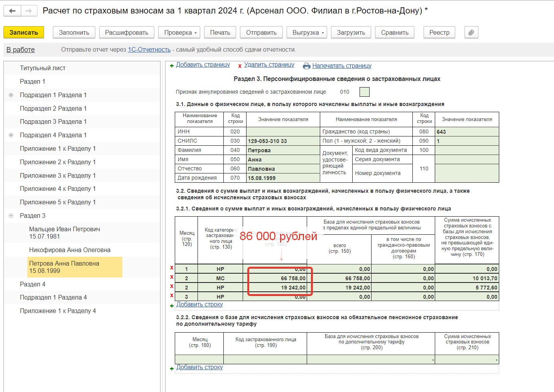Click the back arrow navigation icon

point(12,11)
